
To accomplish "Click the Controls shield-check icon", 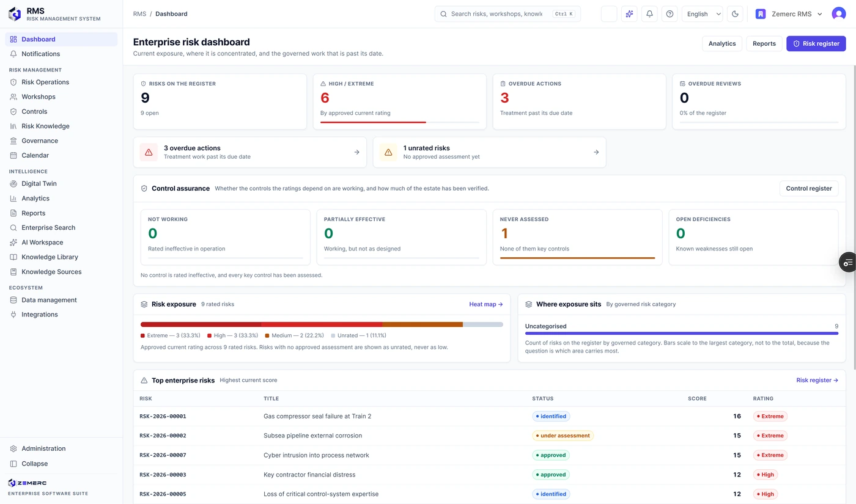I will point(13,112).
